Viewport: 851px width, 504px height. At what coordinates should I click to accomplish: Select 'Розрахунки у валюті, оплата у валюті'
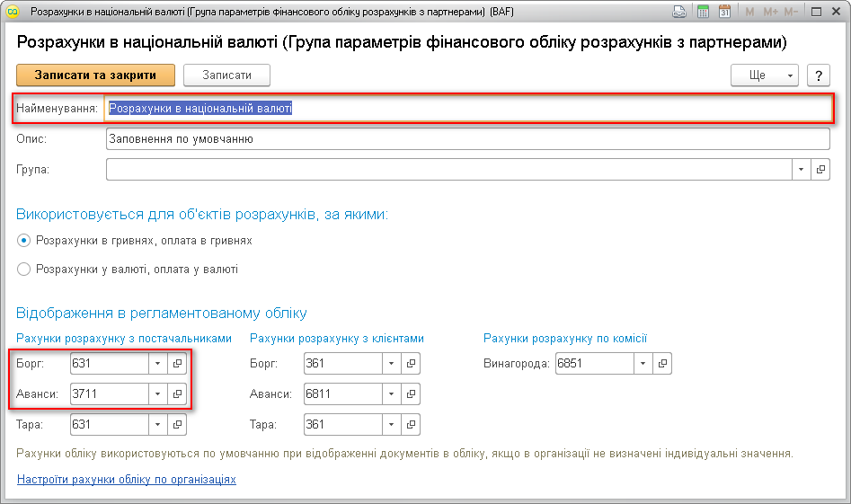(24, 269)
